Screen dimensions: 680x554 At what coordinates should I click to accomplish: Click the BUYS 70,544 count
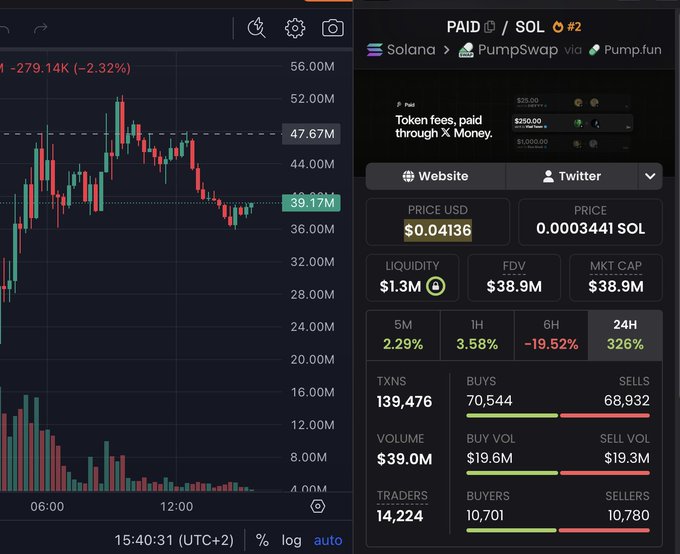tap(489, 400)
